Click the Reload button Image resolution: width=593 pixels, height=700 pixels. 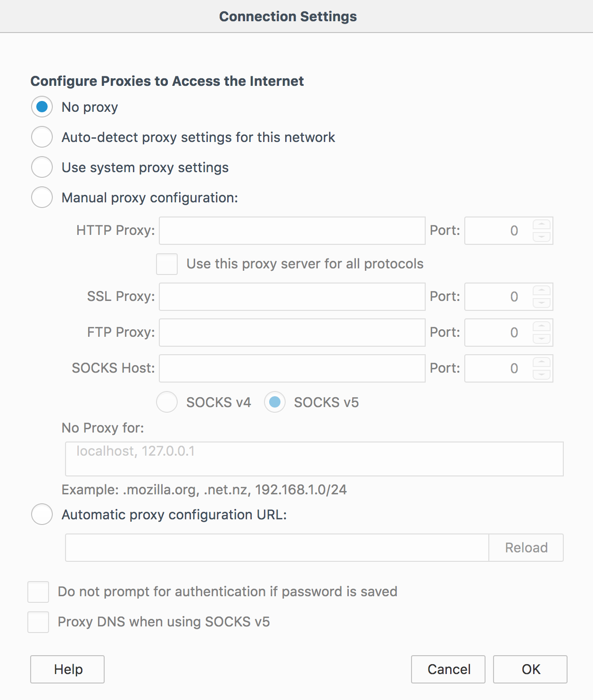point(526,548)
